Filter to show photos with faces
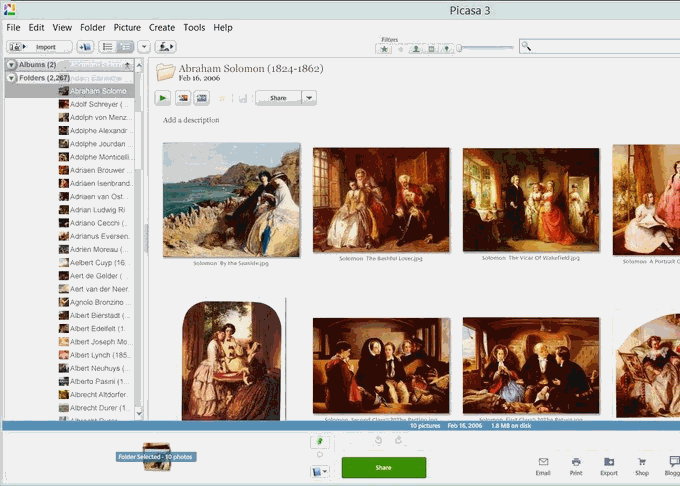Screen dimensions: 680x486 click(415, 48)
